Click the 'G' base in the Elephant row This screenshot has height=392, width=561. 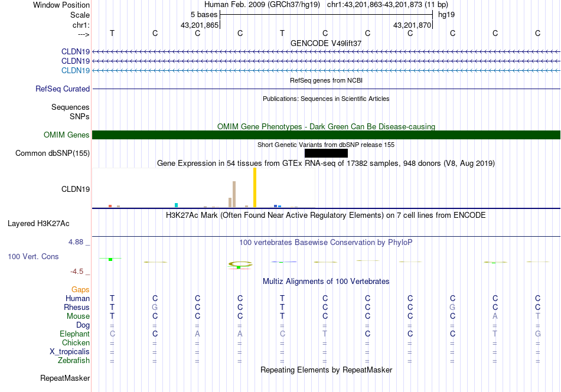coord(538,334)
